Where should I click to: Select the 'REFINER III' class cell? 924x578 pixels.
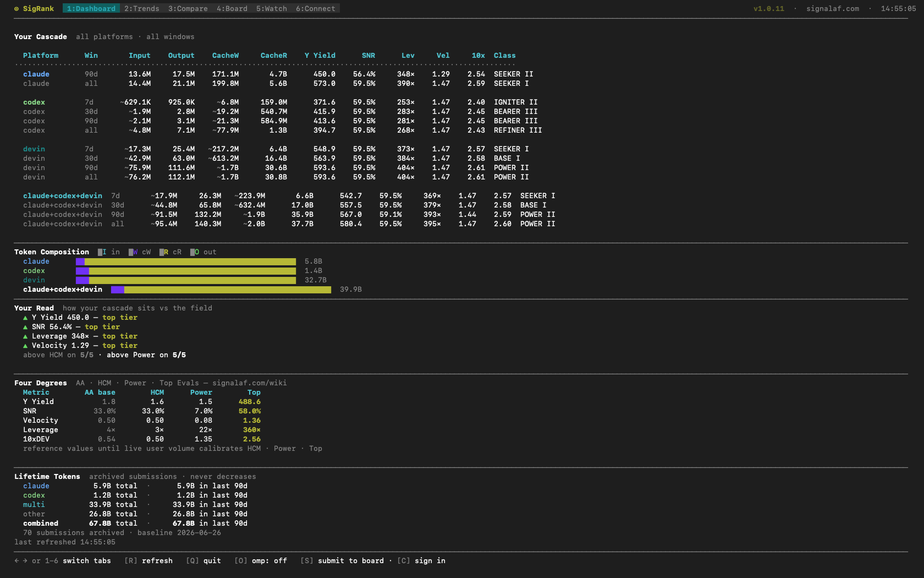pos(518,130)
